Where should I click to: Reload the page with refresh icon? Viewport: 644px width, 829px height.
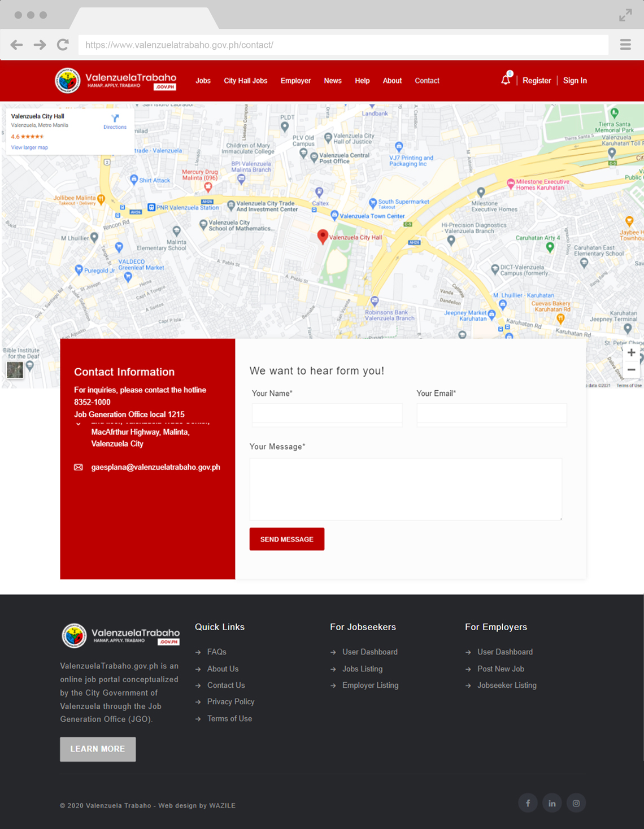click(63, 45)
